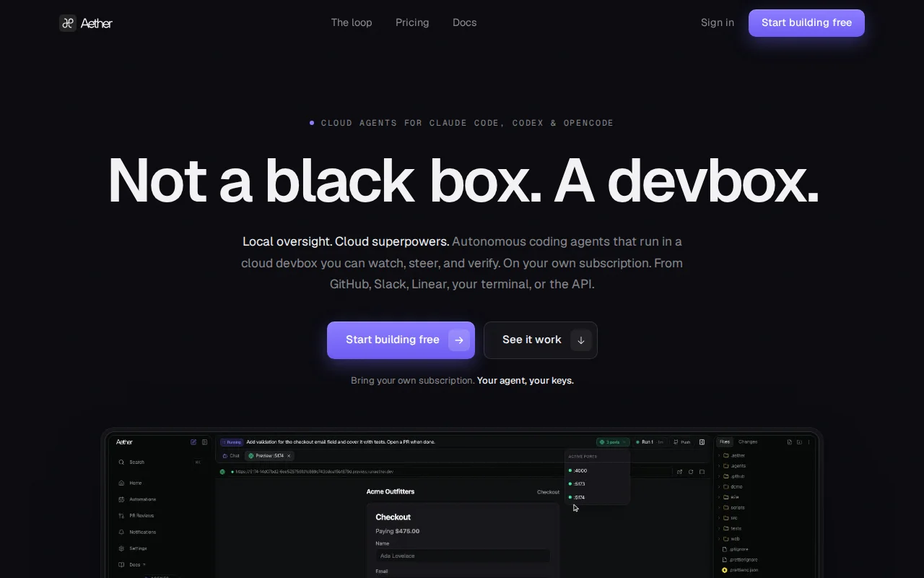The height and width of the screenshot is (578, 924).
Task: Expand the .agents folder chevron
Action: 719,466
